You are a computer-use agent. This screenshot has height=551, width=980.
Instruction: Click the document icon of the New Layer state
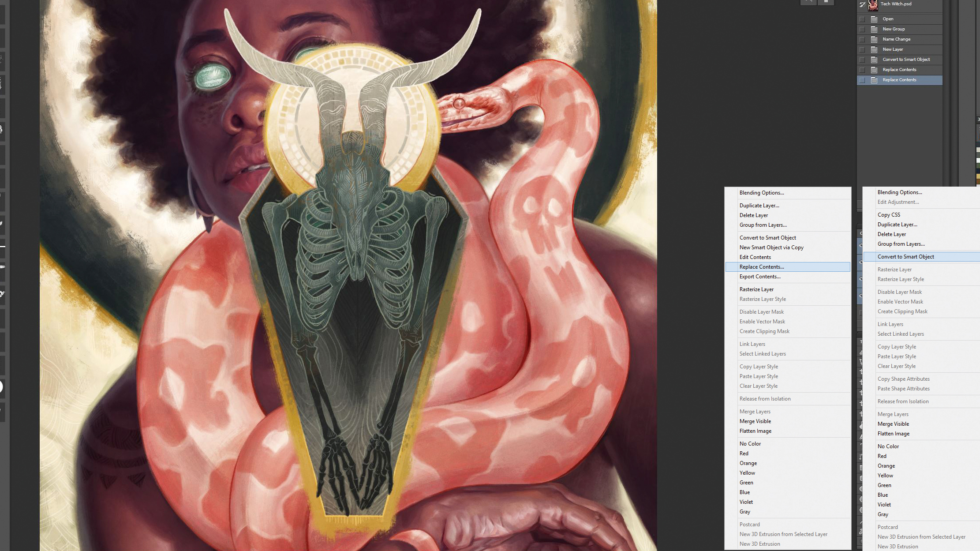click(874, 49)
